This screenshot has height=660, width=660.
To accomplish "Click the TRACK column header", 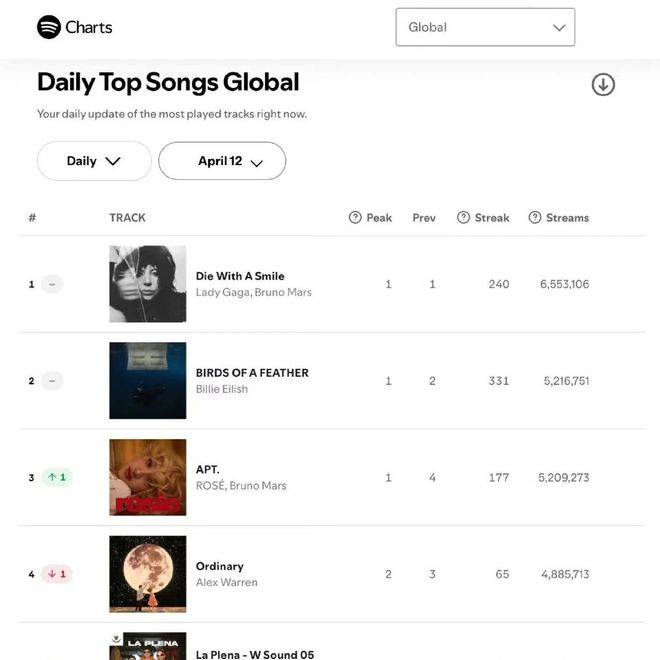I will point(127,218).
